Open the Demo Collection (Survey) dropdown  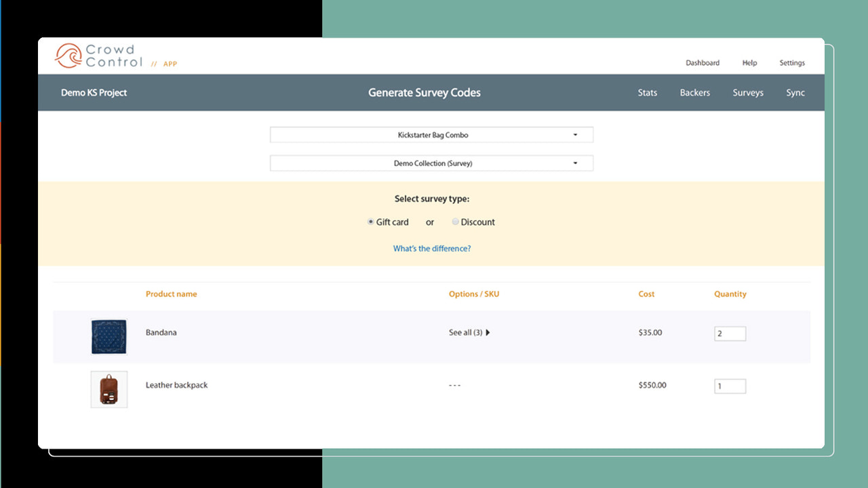(431, 163)
